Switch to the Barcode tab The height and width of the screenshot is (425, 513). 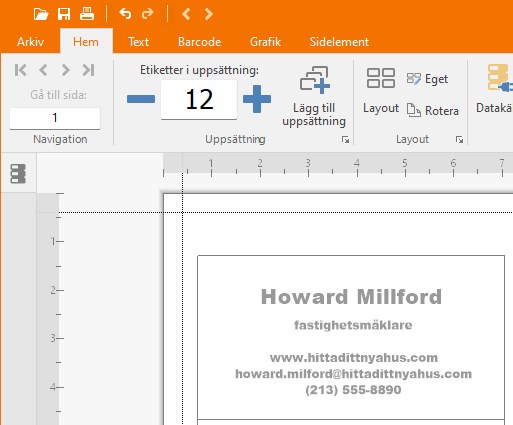tap(199, 42)
